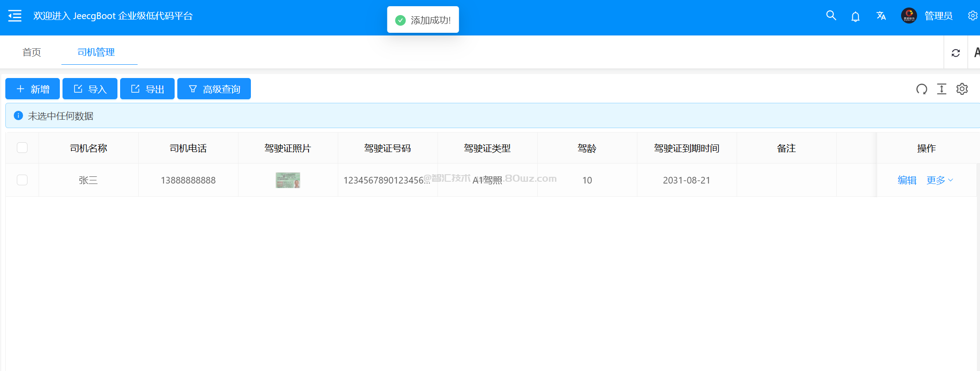Preview the driver license photo thumbnail
The image size is (980, 371).
288,180
